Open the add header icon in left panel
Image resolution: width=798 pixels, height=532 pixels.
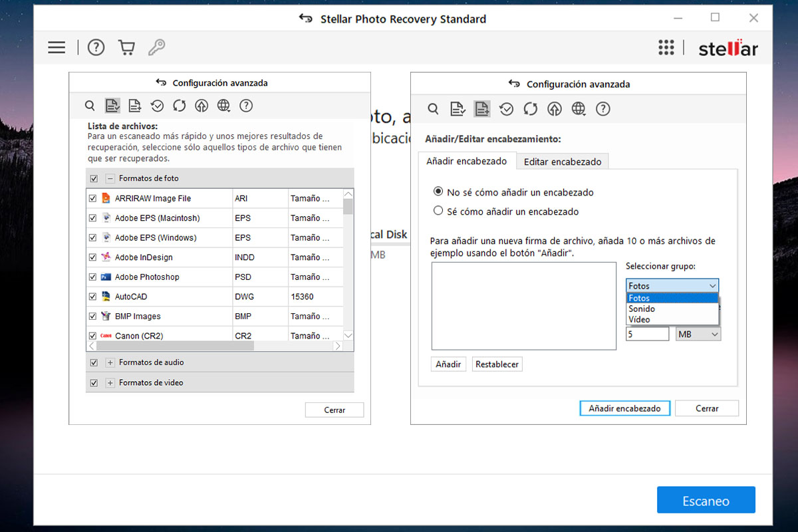pyautogui.click(x=134, y=105)
